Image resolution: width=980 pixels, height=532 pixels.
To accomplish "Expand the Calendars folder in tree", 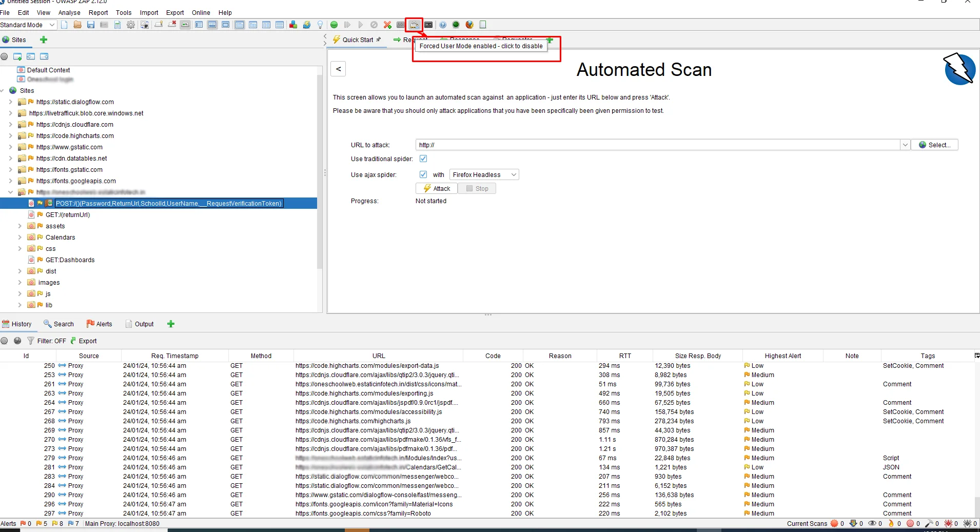I will coord(19,238).
